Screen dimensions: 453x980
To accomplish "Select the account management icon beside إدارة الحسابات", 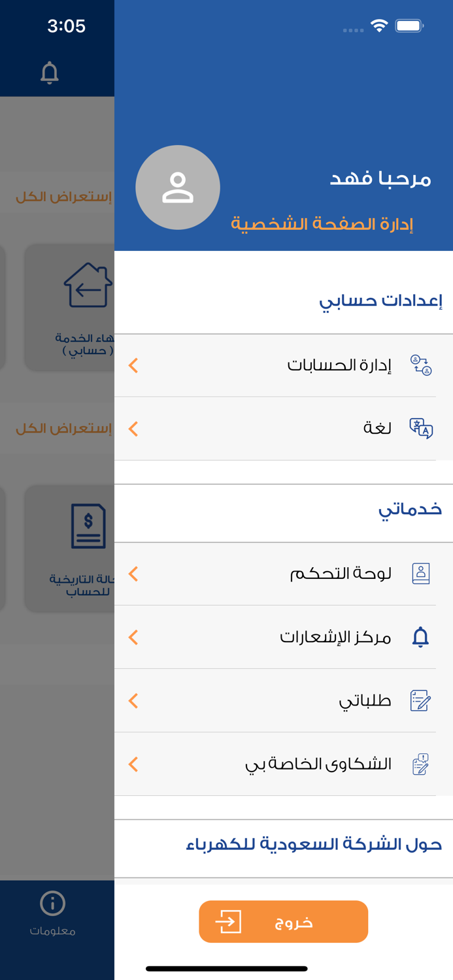I will [x=422, y=366].
